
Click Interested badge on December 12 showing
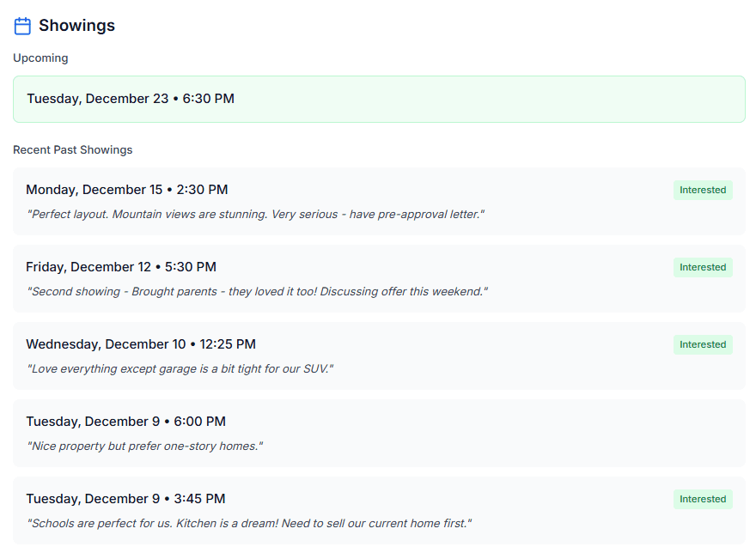coord(702,267)
